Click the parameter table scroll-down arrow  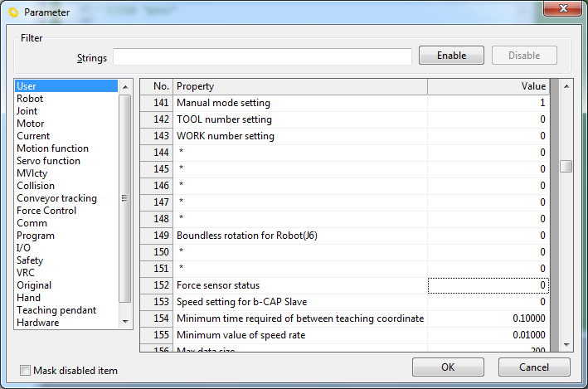[x=566, y=343]
